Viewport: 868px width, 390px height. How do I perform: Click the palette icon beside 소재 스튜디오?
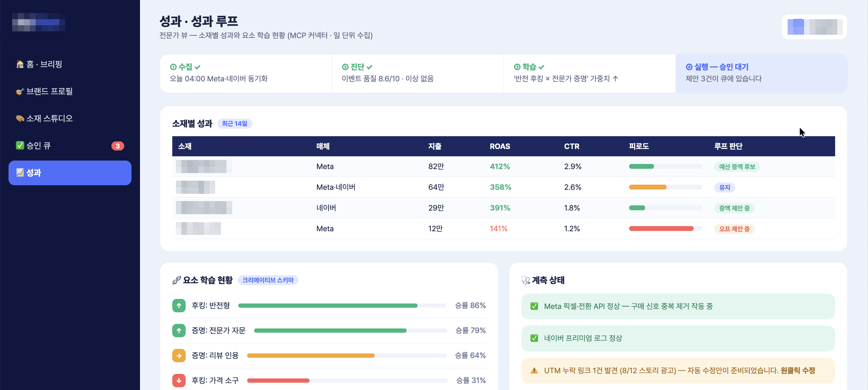[20, 119]
